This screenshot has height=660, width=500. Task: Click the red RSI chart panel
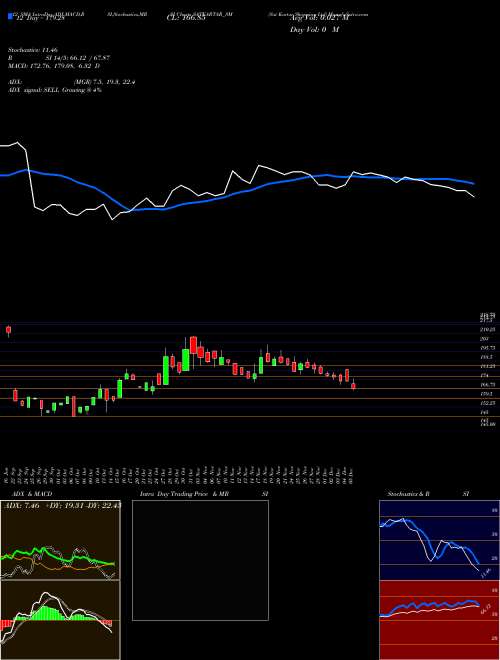pyautogui.click(x=439, y=620)
